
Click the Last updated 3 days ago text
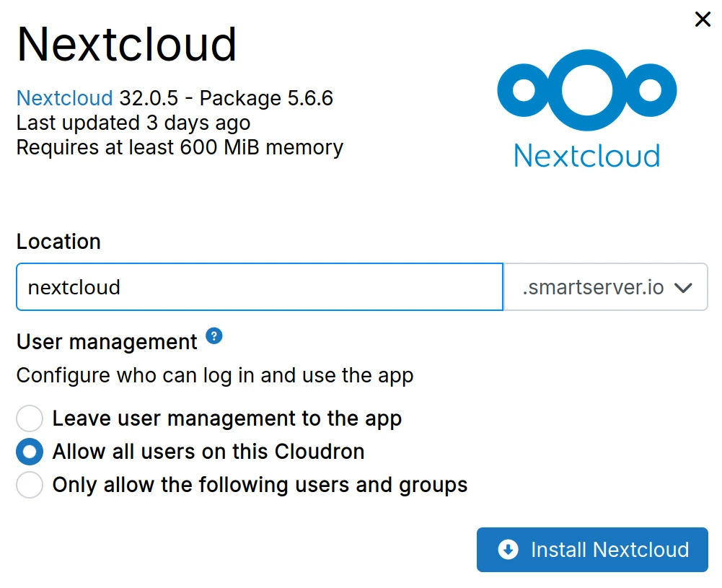coord(133,123)
